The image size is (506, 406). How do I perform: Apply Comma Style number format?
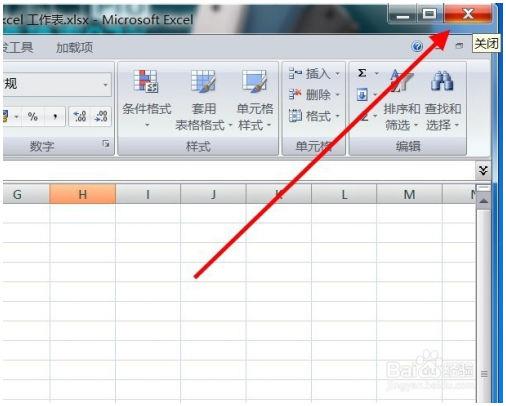point(55,116)
